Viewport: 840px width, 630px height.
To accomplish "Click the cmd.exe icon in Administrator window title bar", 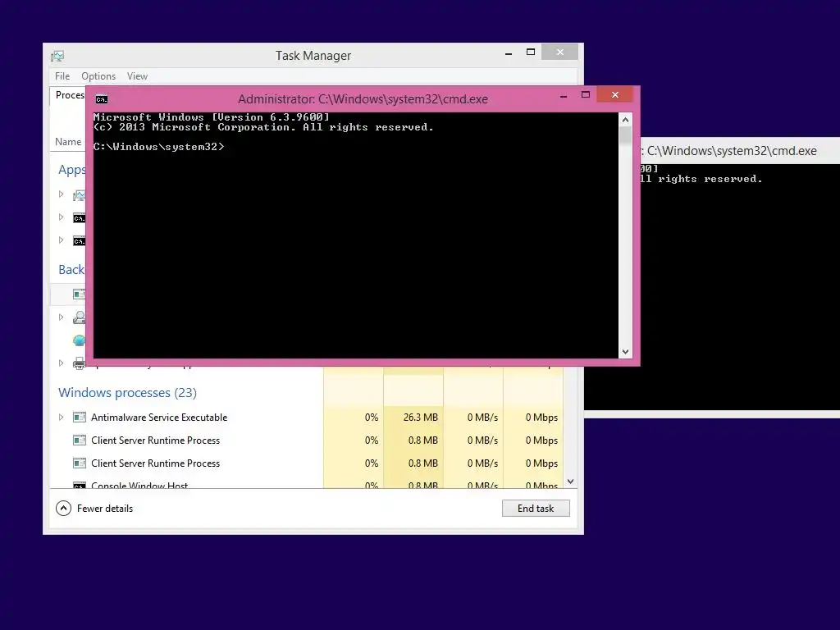I will pos(101,99).
